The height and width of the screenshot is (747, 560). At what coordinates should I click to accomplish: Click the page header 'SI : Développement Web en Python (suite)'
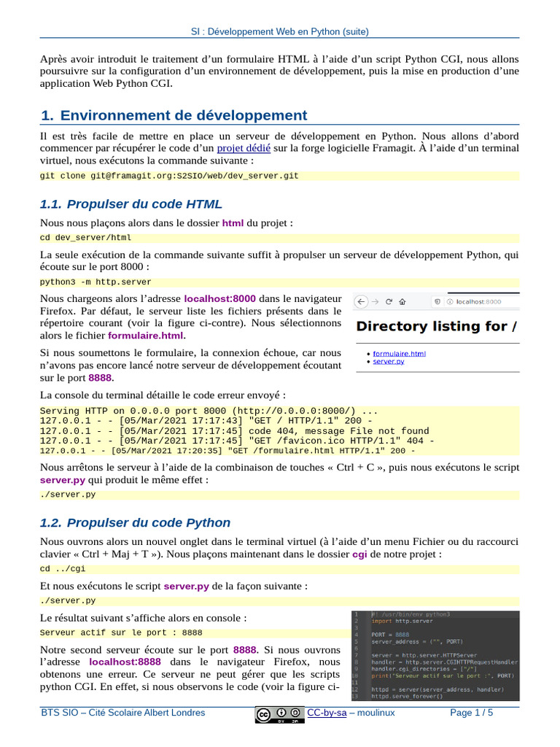tap(280, 31)
